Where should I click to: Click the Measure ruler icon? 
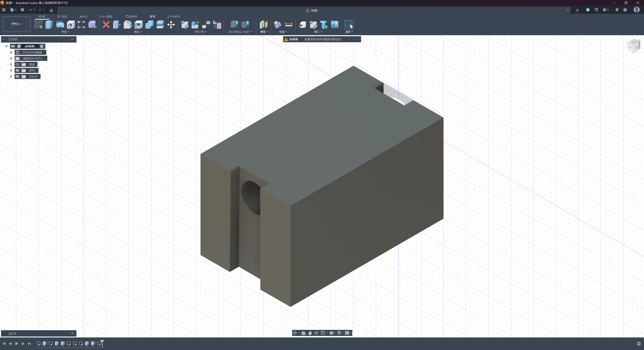[289, 25]
